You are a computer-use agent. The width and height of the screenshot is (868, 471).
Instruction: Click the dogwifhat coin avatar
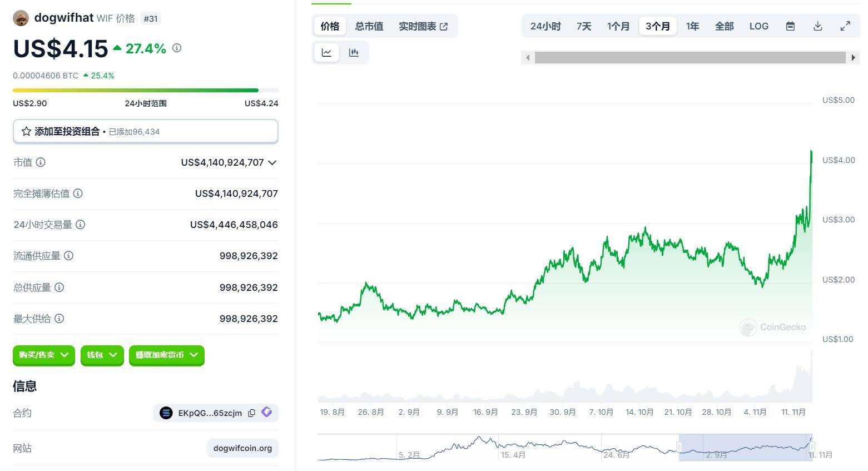(21, 17)
